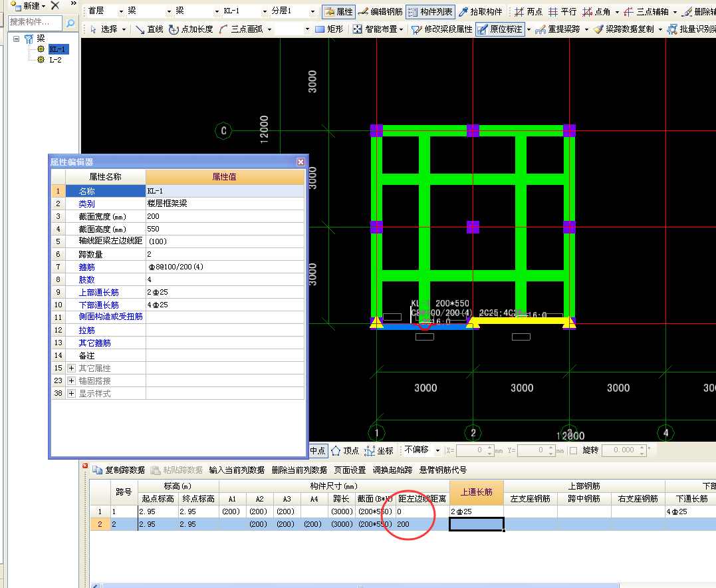Image resolution: width=716 pixels, height=588 pixels.
Task: Click the 箍筋 stirrup property link
Action: pyautogui.click(x=87, y=267)
